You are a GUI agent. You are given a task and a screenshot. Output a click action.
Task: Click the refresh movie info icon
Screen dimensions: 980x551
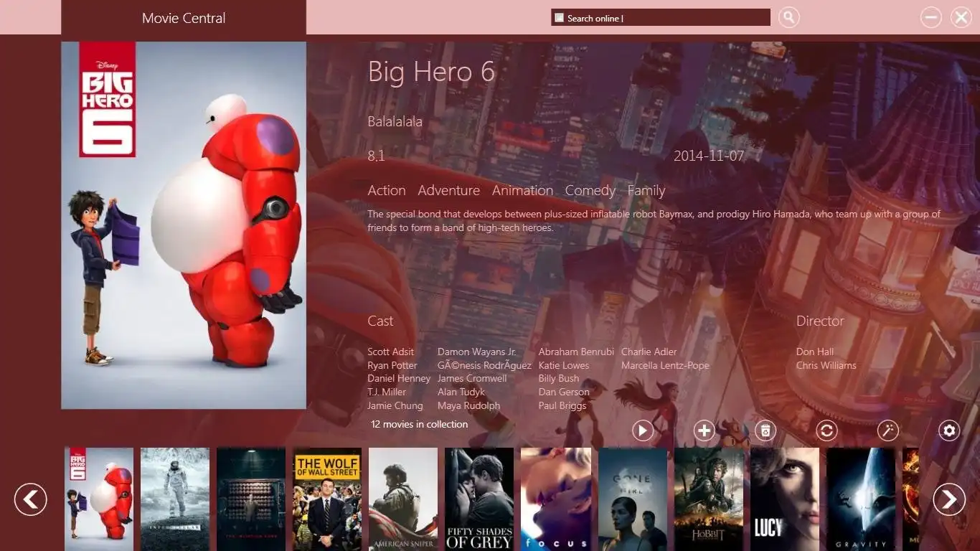(x=826, y=430)
